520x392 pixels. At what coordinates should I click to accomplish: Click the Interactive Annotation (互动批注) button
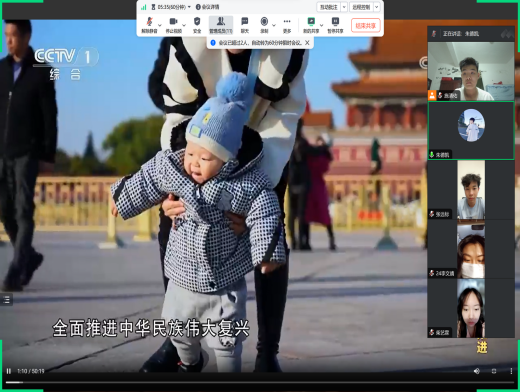click(329, 7)
